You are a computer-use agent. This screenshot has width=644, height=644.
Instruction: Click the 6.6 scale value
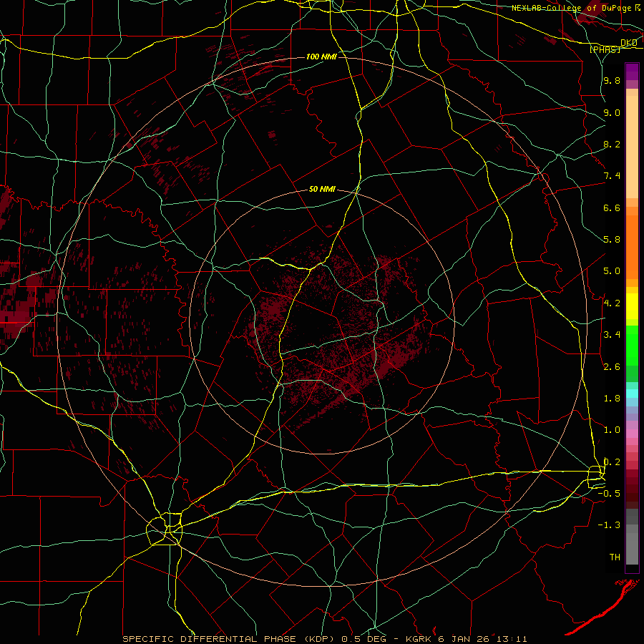(612, 208)
